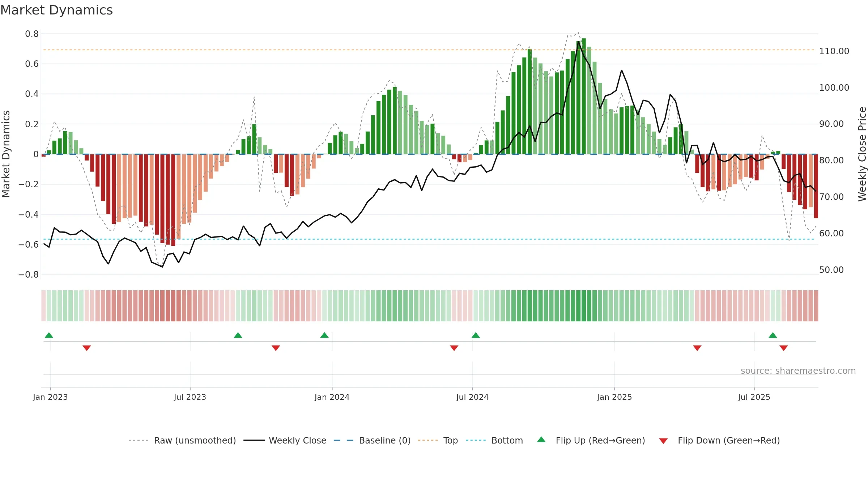Viewport: 868px width, 488px height.
Task: Click the Jan 2023 x-axis label
Action: pos(50,397)
